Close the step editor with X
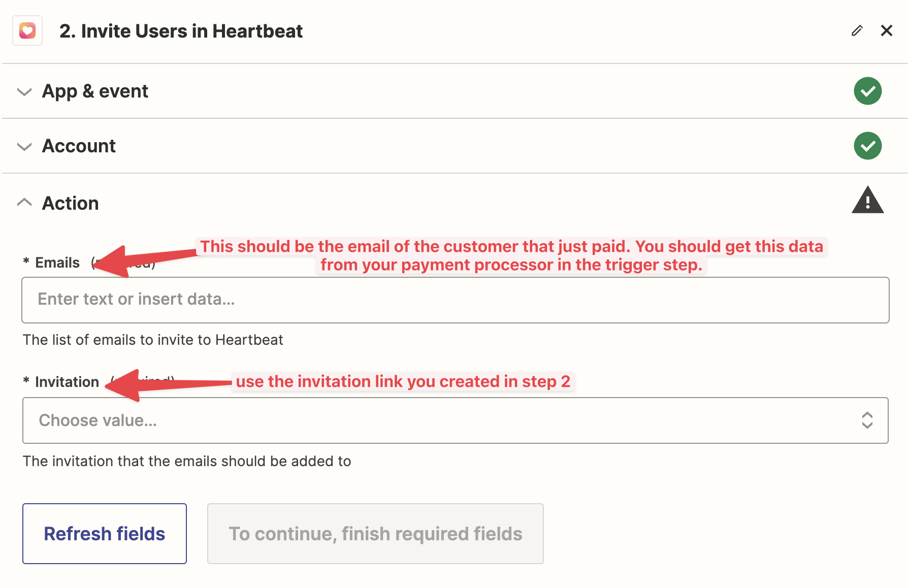The height and width of the screenshot is (588, 908). [x=887, y=30]
